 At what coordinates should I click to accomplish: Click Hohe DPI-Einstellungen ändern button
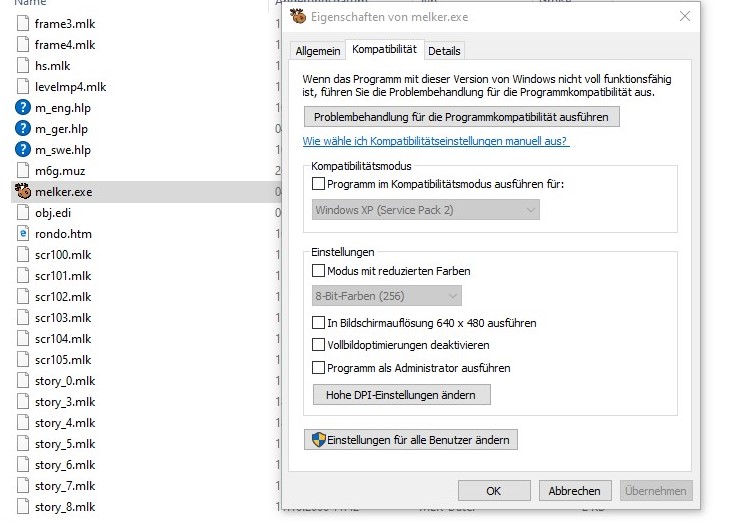pos(401,395)
